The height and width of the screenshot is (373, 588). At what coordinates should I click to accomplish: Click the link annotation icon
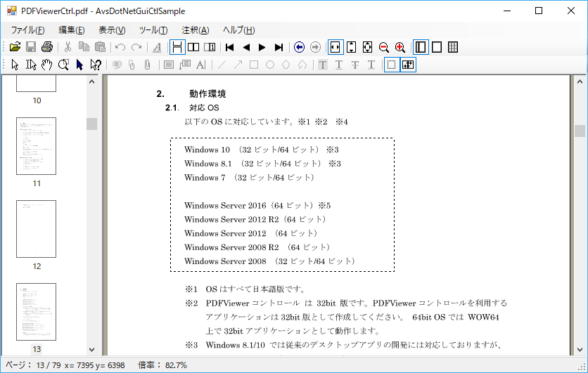point(132,65)
